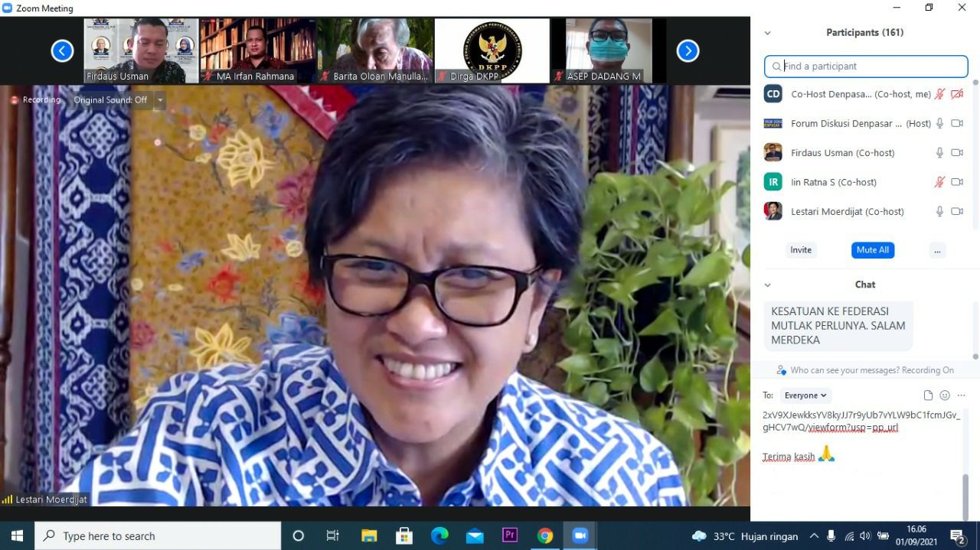Show previous participant thumbnails with left arrow
Image resolution: width=980 pixels, height=550 pixels.
tap(62, 51)
